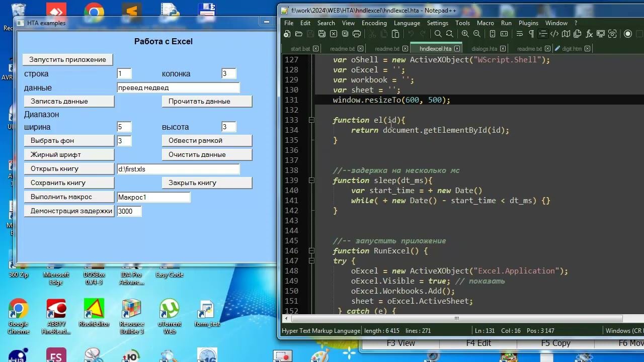Click the 'Демонстрация задержки' button
The width and height of the screenshot is (644, 362).
pyautogui.click(x=69, y=211)
